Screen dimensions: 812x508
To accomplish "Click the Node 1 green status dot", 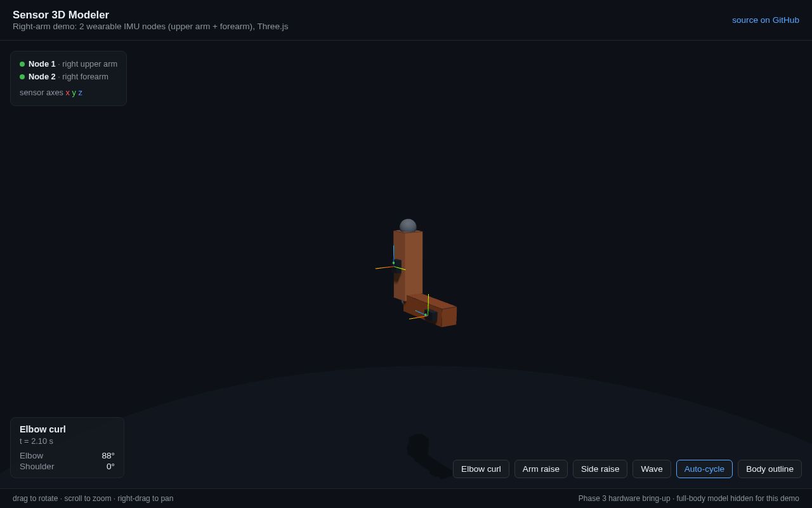I will (22, 64).
